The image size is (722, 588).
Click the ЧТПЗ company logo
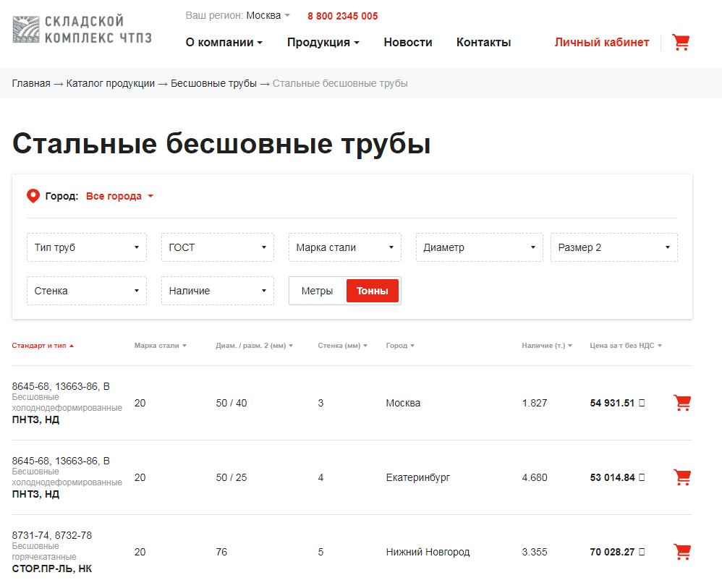click(x=82, y=30)
